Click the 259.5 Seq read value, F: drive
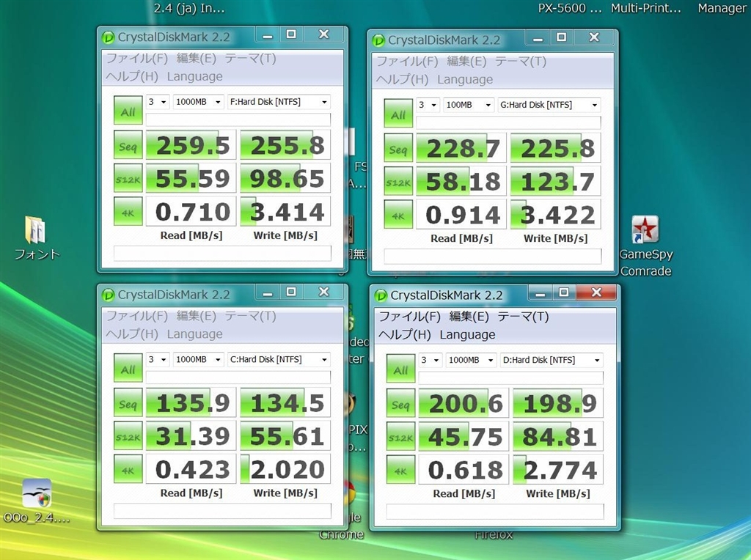Viewport: 751px width, 560px height. point(191,145)
